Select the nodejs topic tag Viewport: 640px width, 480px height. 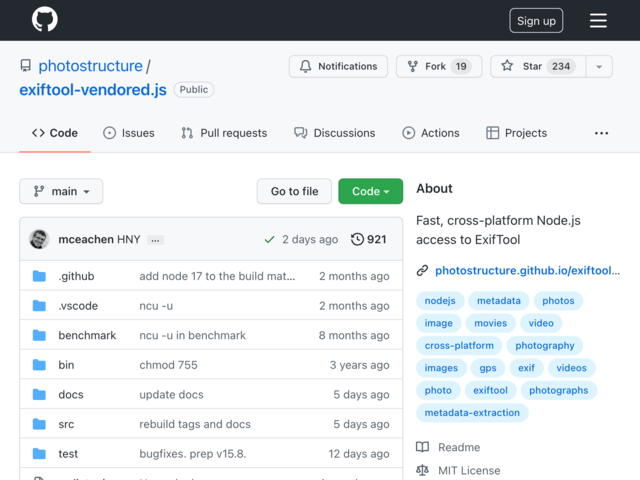(440, 301)
